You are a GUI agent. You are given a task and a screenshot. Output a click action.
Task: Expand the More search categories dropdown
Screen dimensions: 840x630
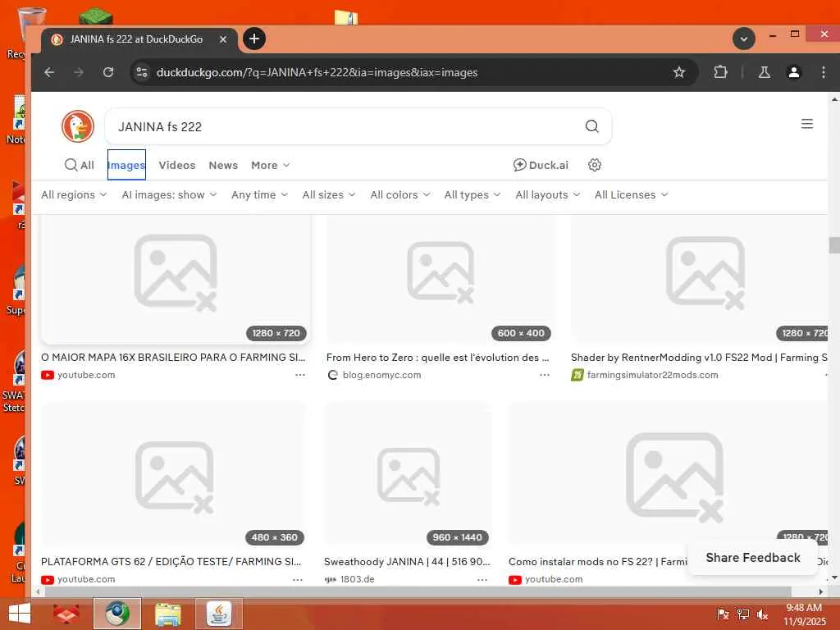tap(271, 165)
